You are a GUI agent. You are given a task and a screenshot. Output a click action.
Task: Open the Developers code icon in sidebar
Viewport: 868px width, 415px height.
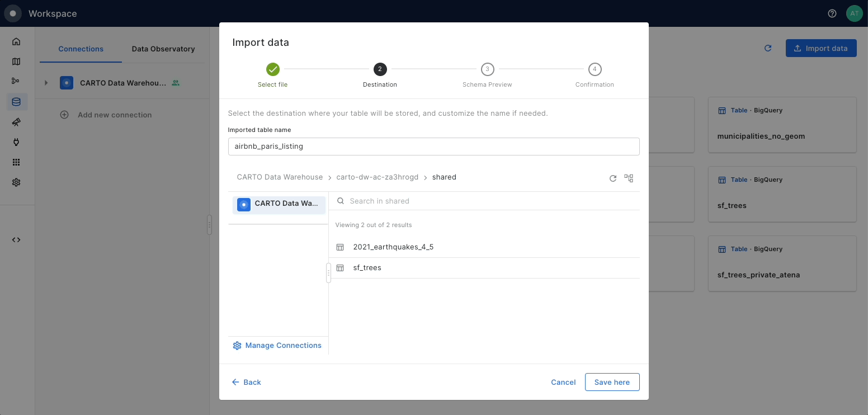16,240
